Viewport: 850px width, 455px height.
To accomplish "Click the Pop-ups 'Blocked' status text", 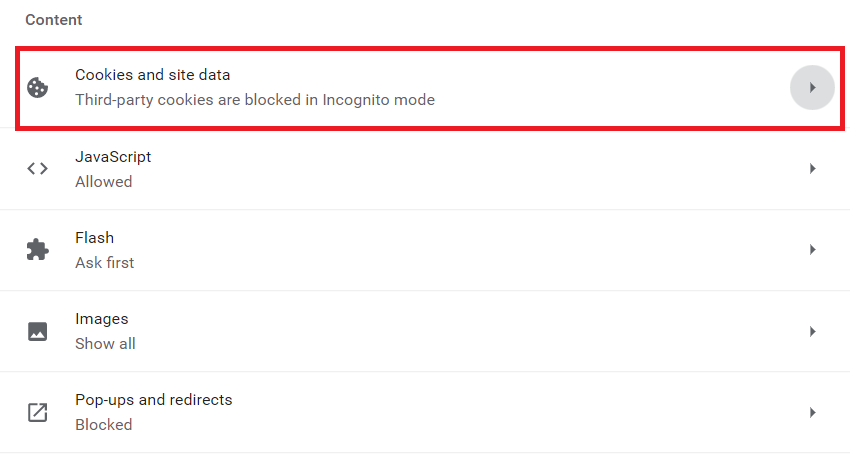I will (x=104, y=425).
